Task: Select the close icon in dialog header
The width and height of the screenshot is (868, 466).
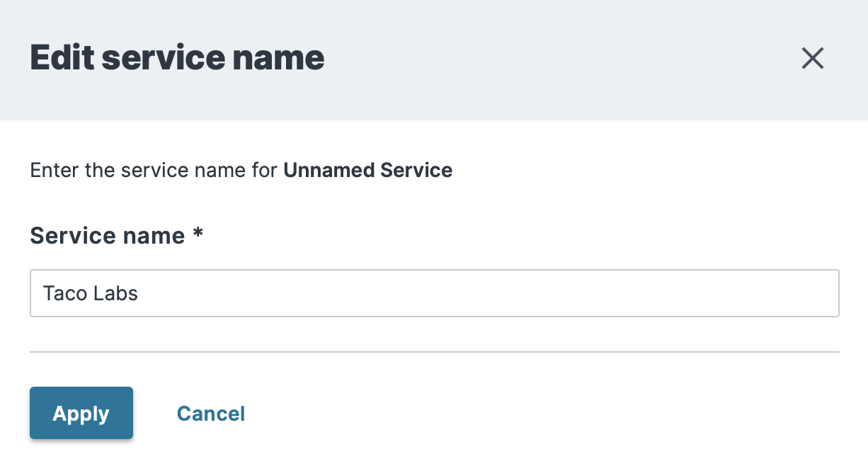Action: [812, 59]
